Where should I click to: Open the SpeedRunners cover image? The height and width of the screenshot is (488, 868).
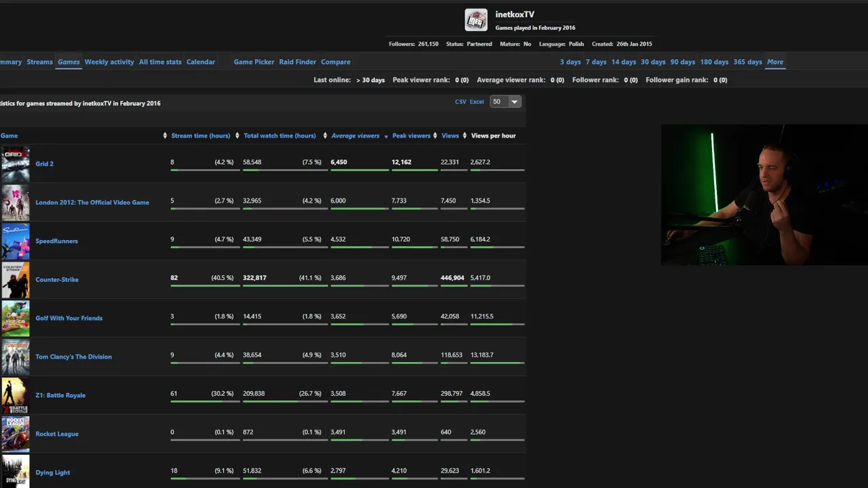tap(15, 241)
